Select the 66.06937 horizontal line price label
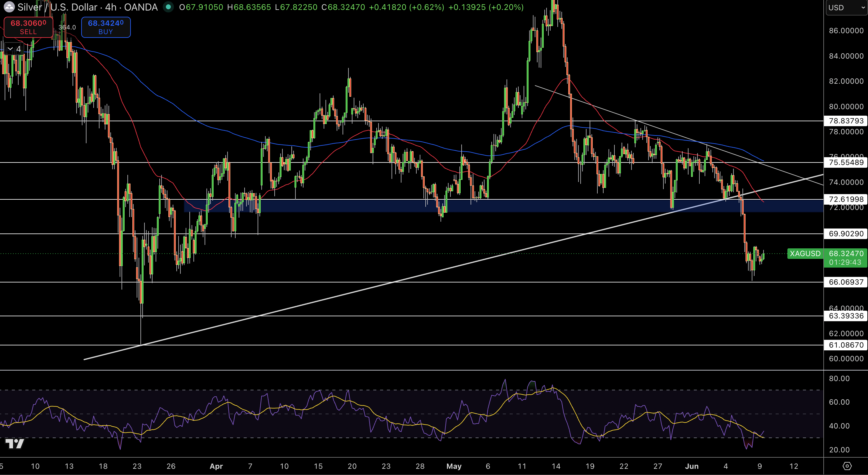The image size is (868, 475). coord(846,282)
